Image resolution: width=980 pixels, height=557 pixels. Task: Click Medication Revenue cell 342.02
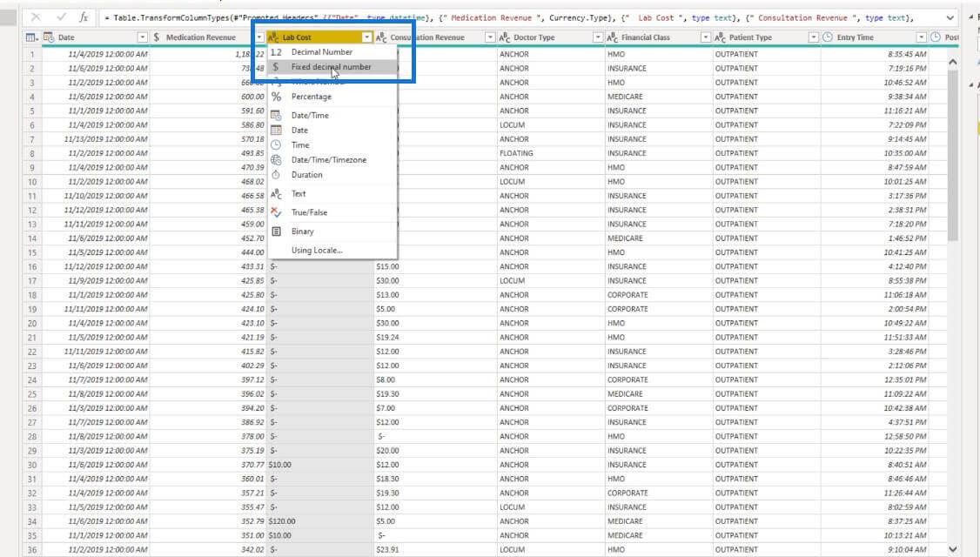point(207,550)
